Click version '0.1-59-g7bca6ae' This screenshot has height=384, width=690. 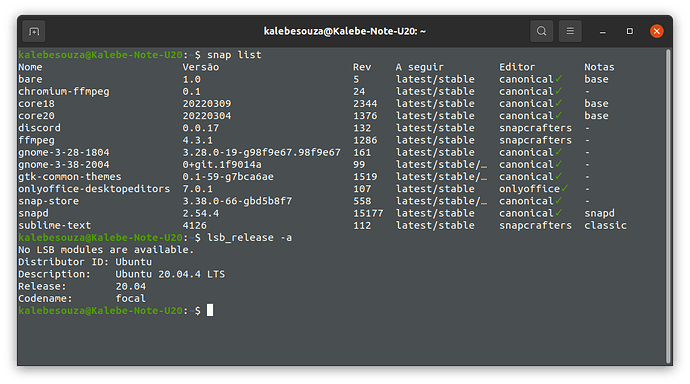[x=228, y=177]
